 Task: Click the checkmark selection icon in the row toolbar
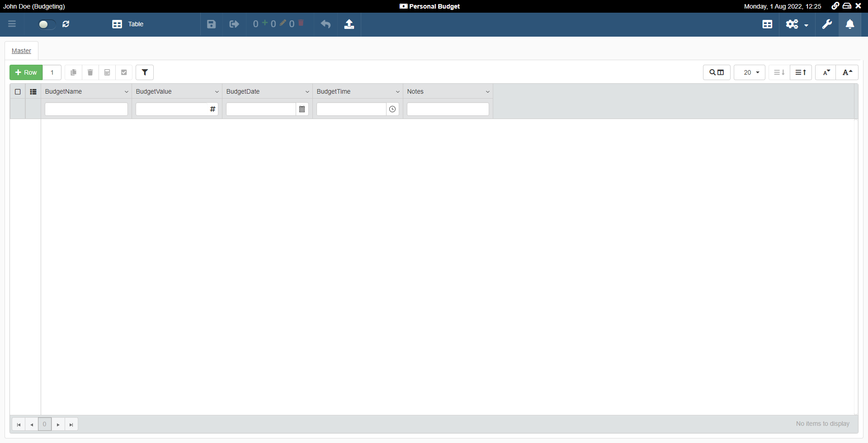(x=124, y=72)
